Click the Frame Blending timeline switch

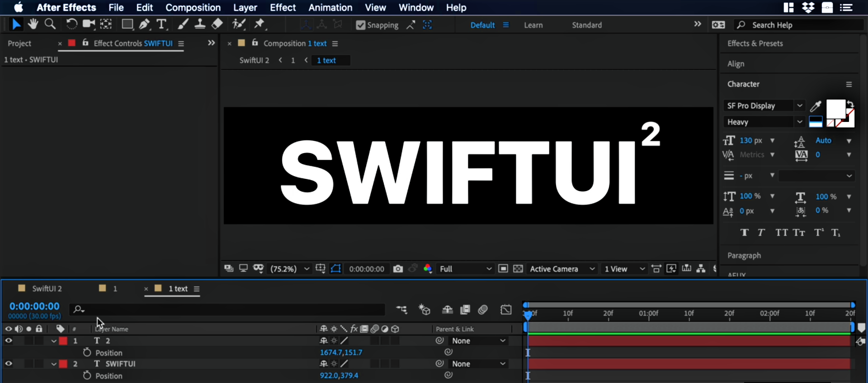pos(465,310)
